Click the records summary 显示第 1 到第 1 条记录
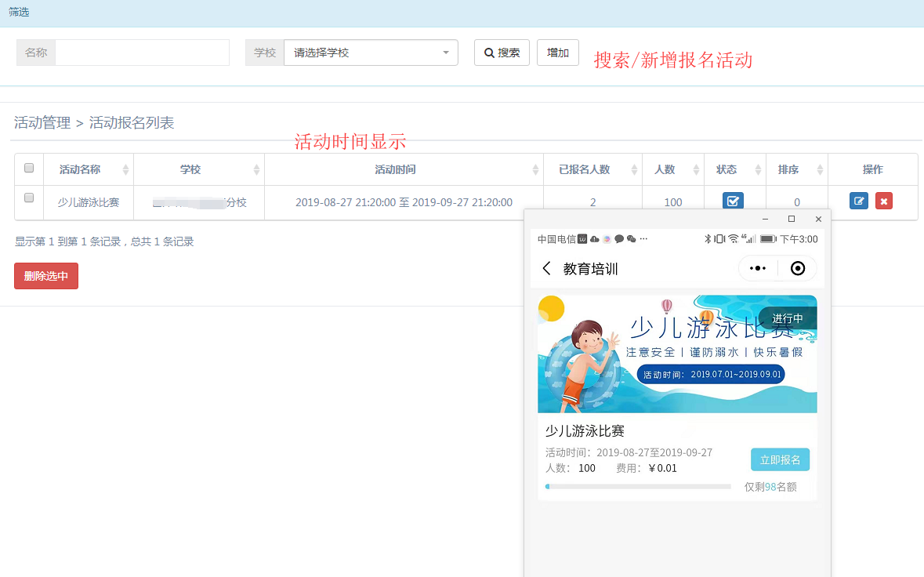 point(104,241)
